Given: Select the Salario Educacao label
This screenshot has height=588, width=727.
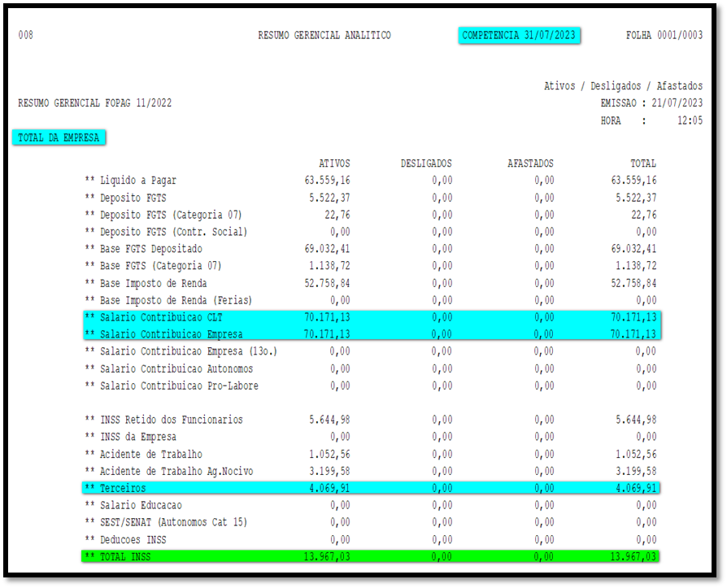Looking at the screenshot, I should click(x=141, y=506).
